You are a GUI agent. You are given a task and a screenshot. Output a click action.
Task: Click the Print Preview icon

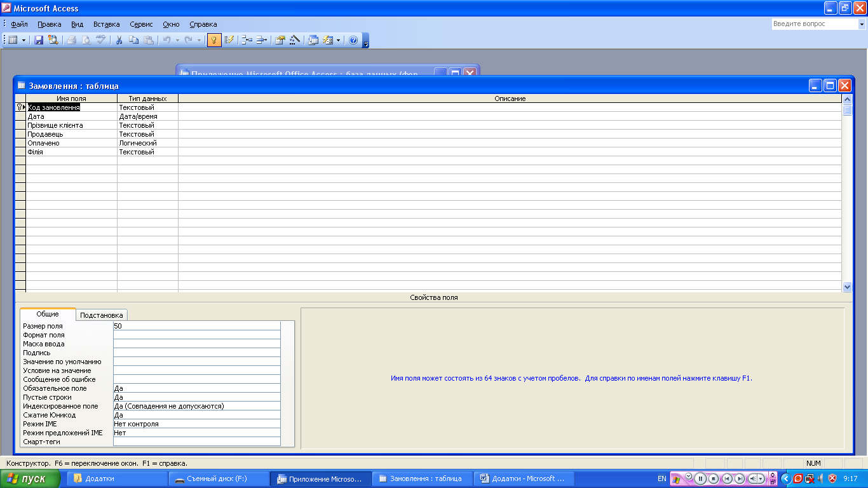86,40
